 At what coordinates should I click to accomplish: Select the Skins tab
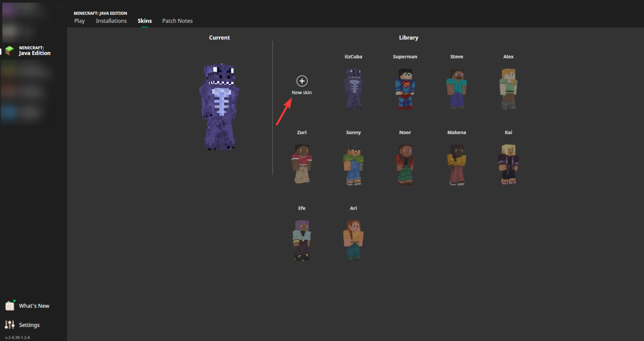pos(145,21)
